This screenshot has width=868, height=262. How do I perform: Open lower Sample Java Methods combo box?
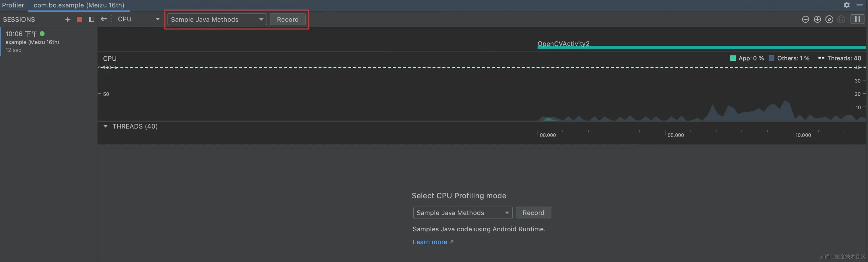[463, 212]
